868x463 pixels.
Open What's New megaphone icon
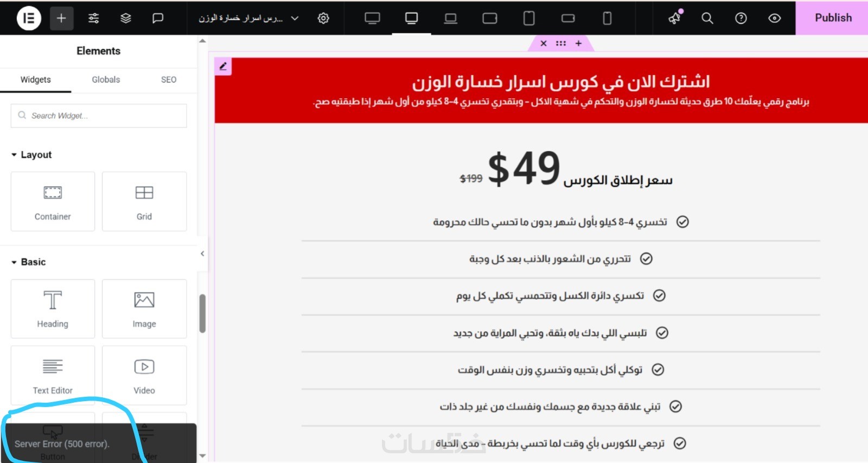675,18
